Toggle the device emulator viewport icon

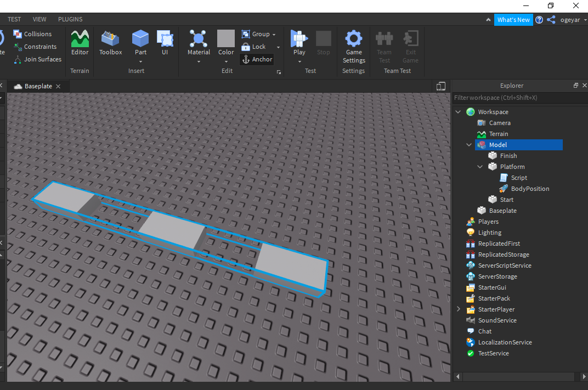point(441,86)
